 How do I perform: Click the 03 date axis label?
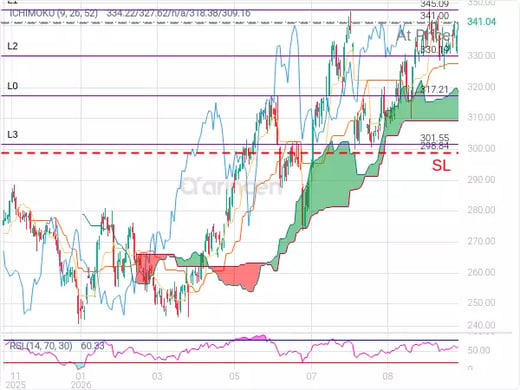[157, 377]
